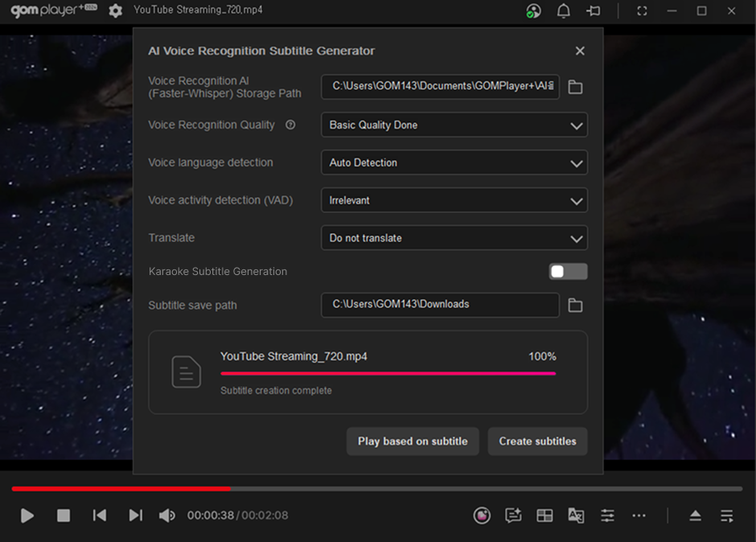Open the playlist icon
Viewport: 756px width, 542px height.
click(x=727, y=515)
